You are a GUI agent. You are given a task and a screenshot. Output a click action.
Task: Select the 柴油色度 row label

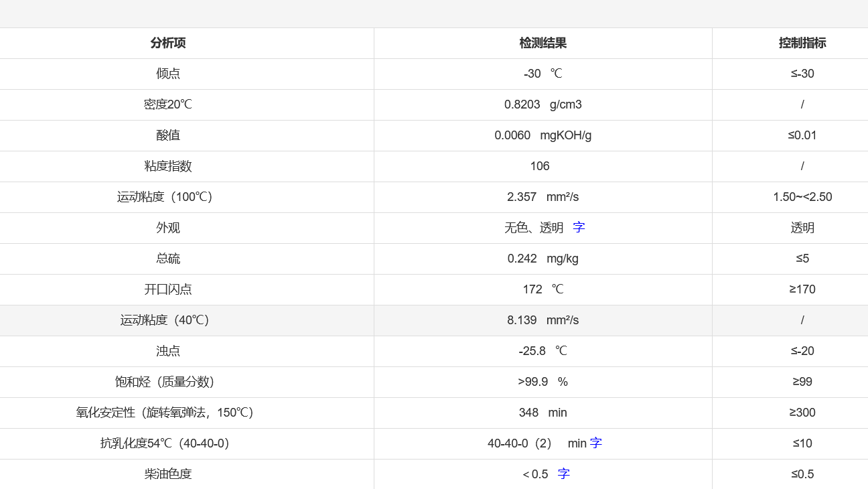click(x=168, y=474)
